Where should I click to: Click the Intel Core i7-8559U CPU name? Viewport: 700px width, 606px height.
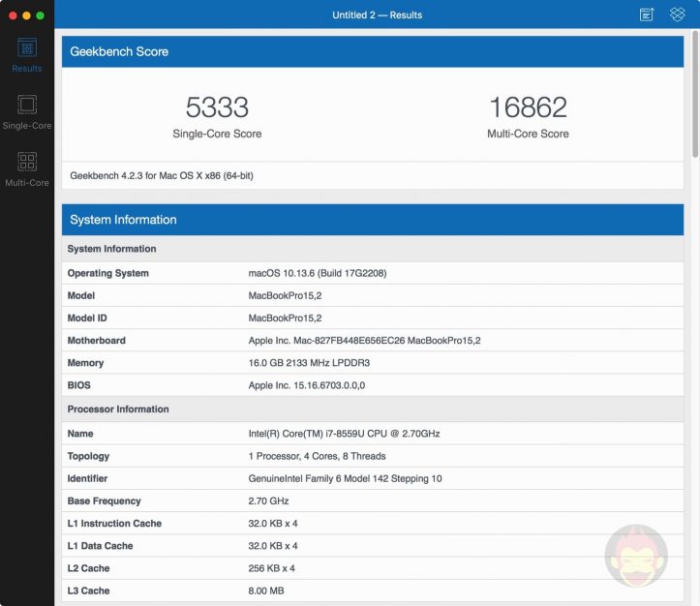point(344,434)
